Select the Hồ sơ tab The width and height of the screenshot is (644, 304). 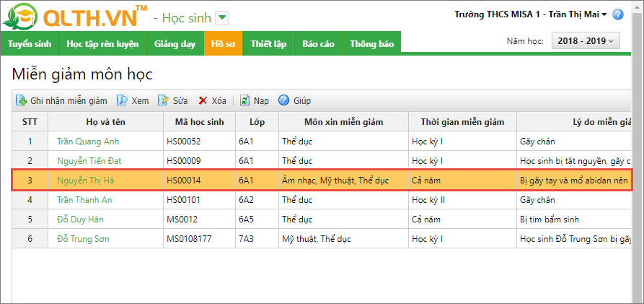224,44
